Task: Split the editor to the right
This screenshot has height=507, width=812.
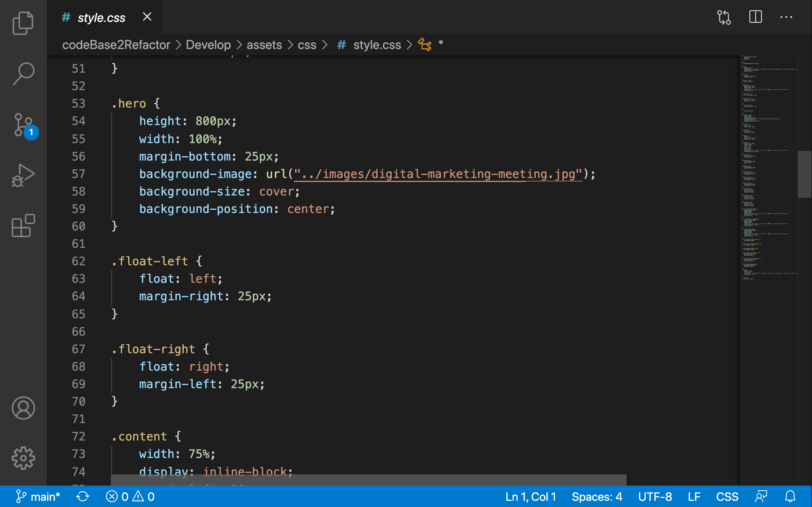Action: 755,17
